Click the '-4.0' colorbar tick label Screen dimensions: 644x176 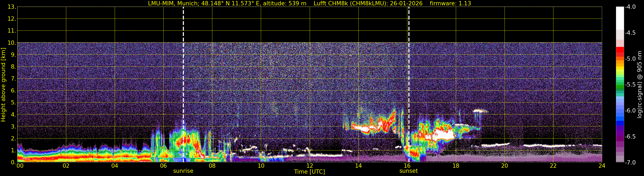[630, 7]
